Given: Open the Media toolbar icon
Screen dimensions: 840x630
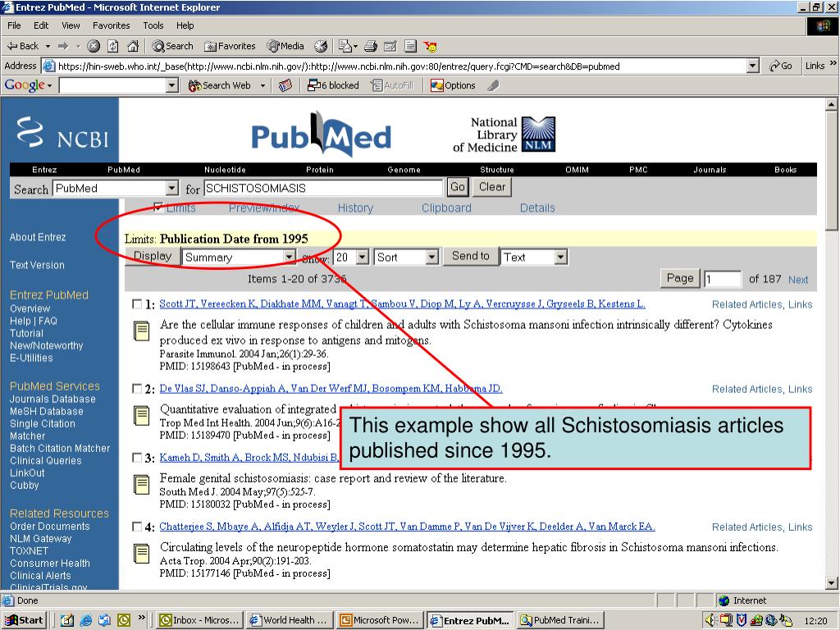Looking at the screenshot, I should 285,46.
